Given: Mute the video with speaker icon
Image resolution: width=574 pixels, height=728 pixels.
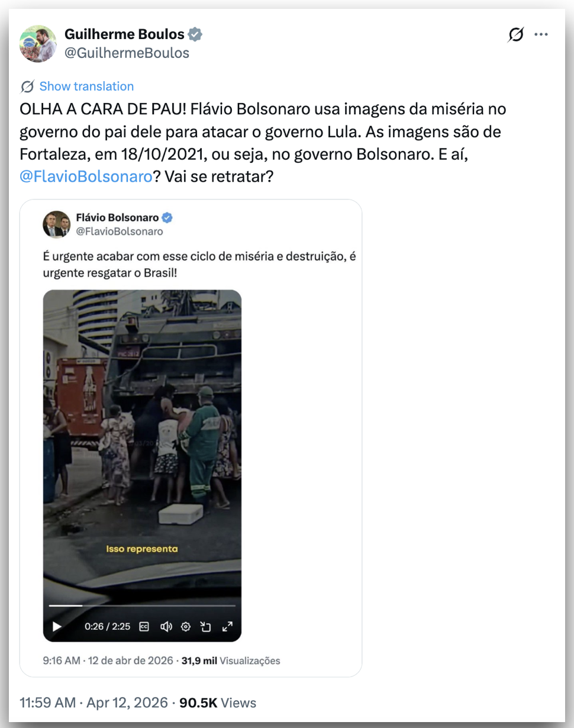Looking at the screenshot, I should coord(166,626).
